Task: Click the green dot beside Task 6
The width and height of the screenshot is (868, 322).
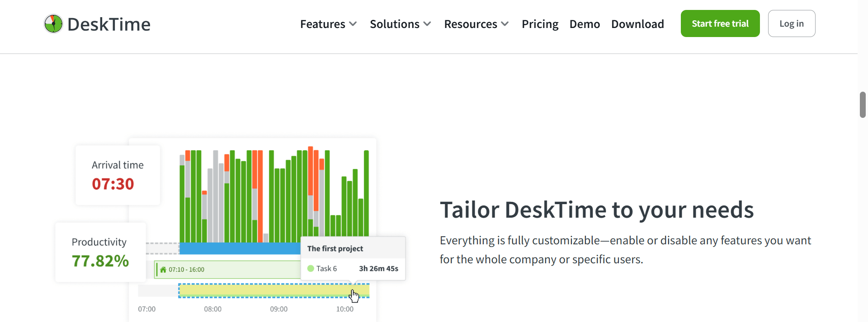Action: (311, 268)
